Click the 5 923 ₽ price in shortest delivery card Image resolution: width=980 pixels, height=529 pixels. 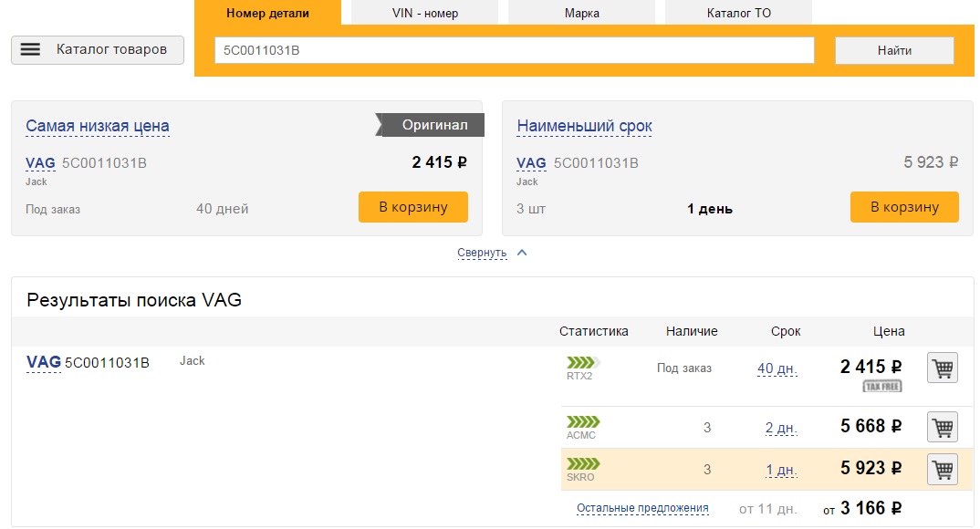pos(931,162)
